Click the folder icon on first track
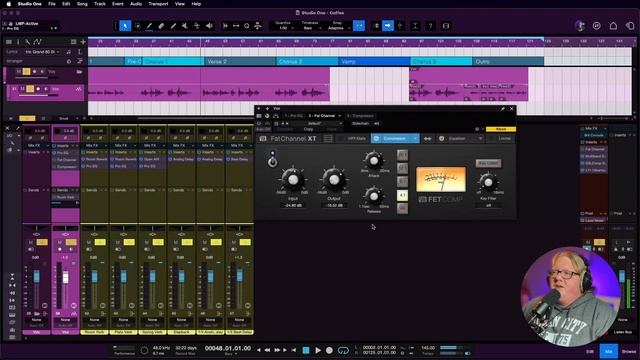 pos(79,72)
